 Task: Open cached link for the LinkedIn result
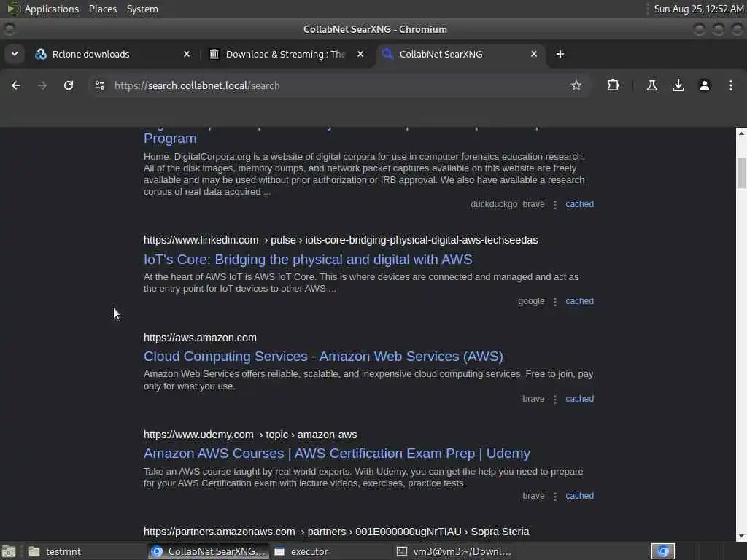[x=579, y=301]
